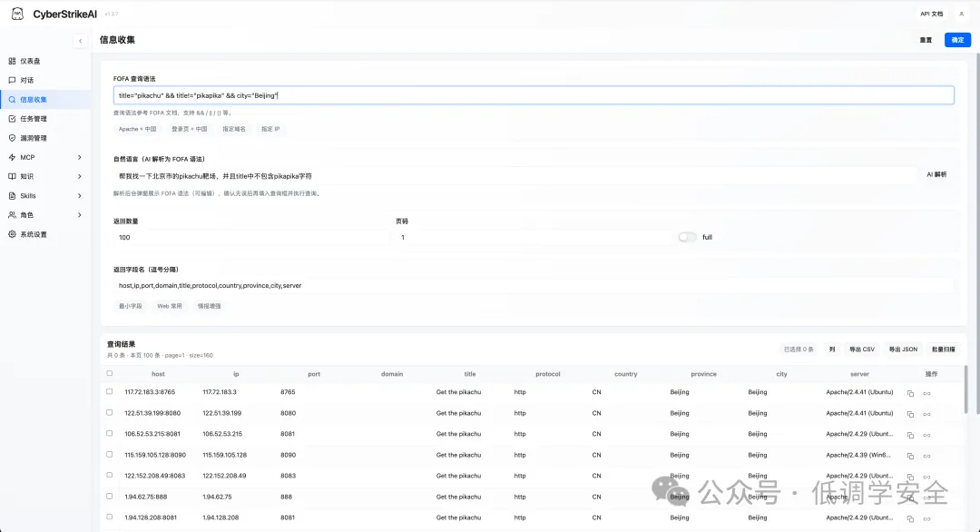The width and height of the screenshot is (980, 532).
Task: Copy the 115.159.105.128:8090 row using its copy icon
Action: (911, 456)
